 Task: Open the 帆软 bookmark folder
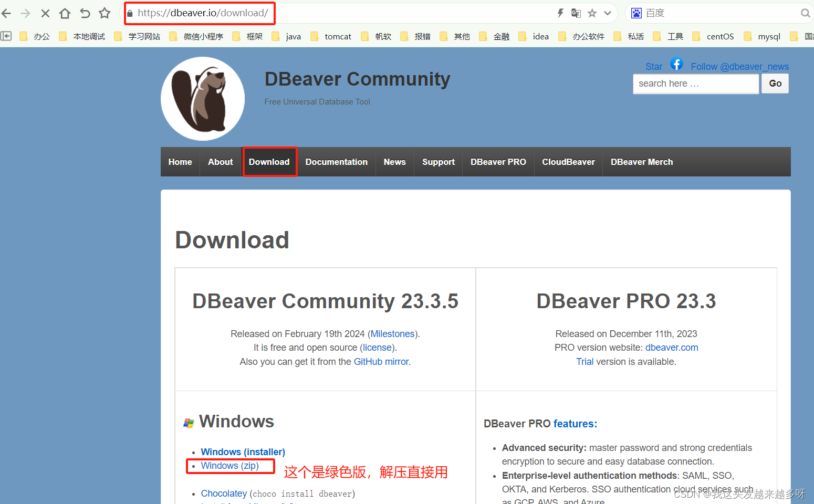pyautogui.click(x=376, y=36)
